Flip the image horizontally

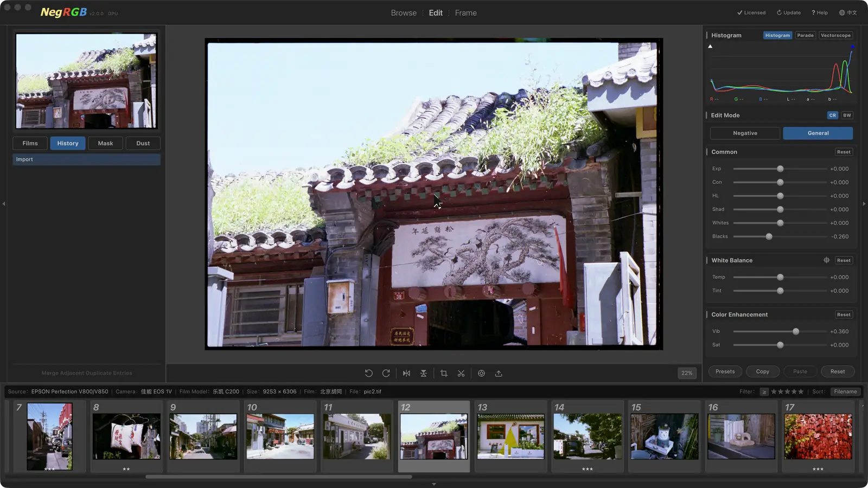click(406, 373)
